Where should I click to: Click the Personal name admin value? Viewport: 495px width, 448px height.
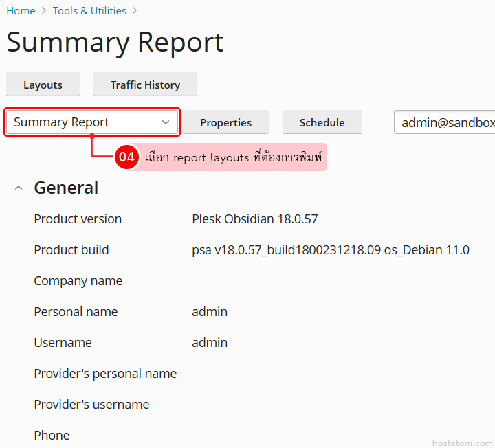(x=210, y=312)
